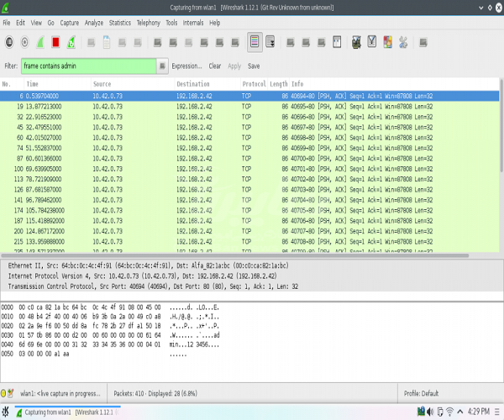Click the packet list horizontal scrollbar
The image size is (504, 420).
pyautogui.click(x=234, y=256)
